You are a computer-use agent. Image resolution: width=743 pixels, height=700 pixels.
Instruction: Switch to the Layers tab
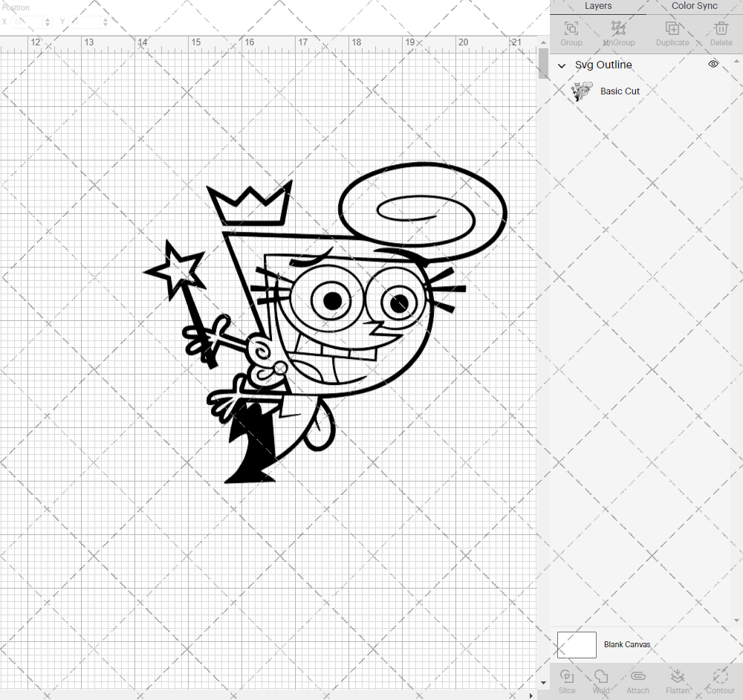[598, 6]
